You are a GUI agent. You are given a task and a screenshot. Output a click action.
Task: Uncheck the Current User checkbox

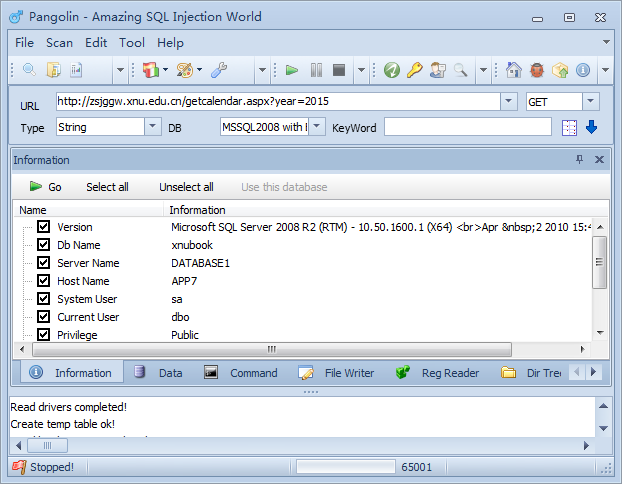(43, 317)
